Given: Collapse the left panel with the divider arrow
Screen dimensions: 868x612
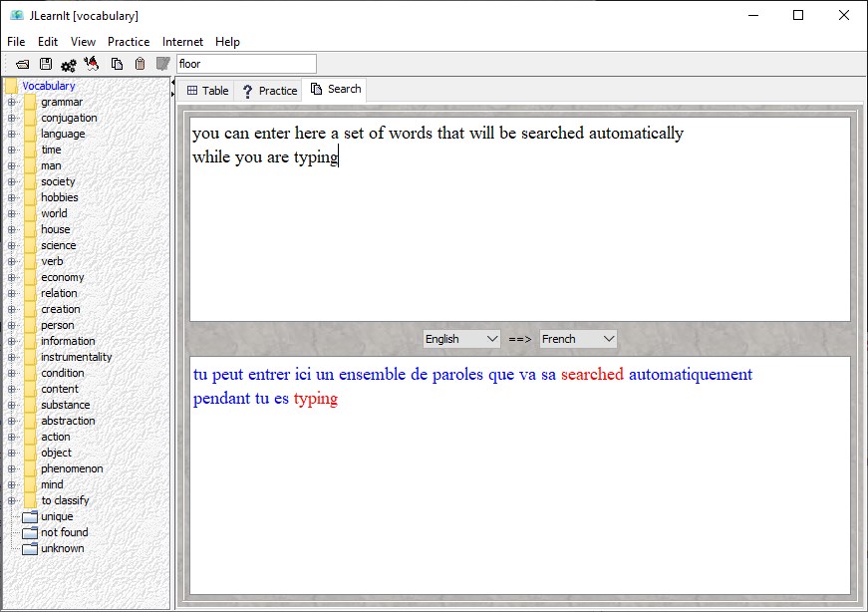Looking at the screenshot, I should point(172,83).
